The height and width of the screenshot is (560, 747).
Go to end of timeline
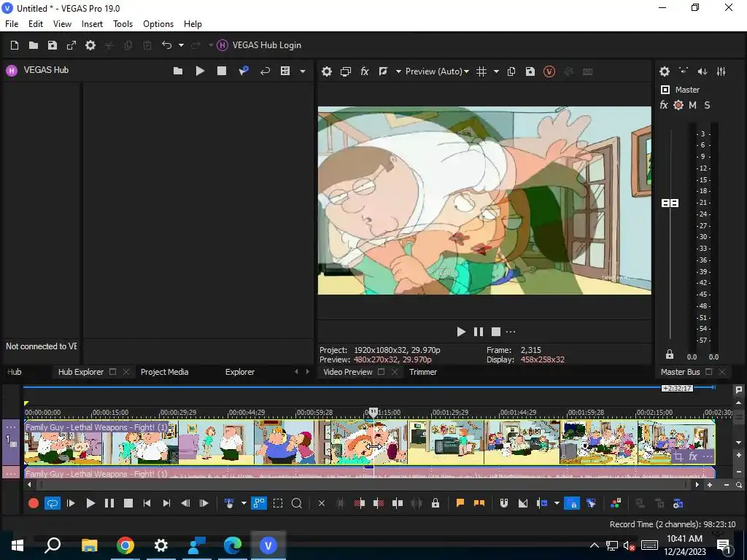pos(166,503)
